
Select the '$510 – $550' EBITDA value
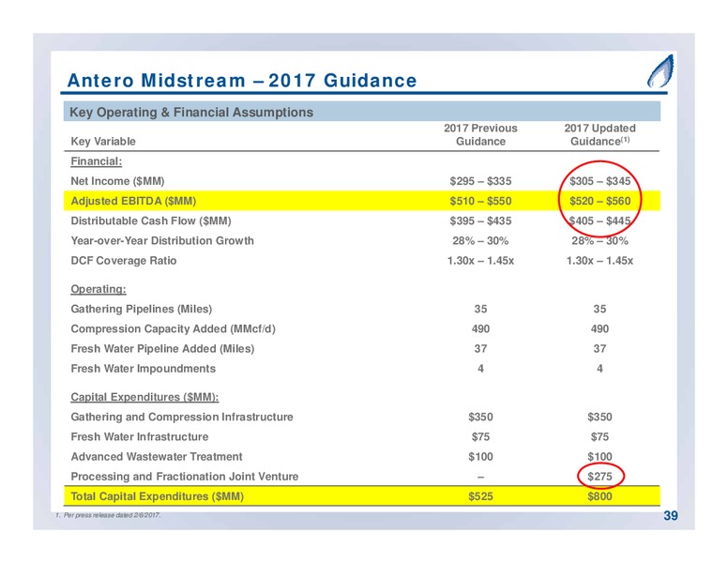point(480,201)
